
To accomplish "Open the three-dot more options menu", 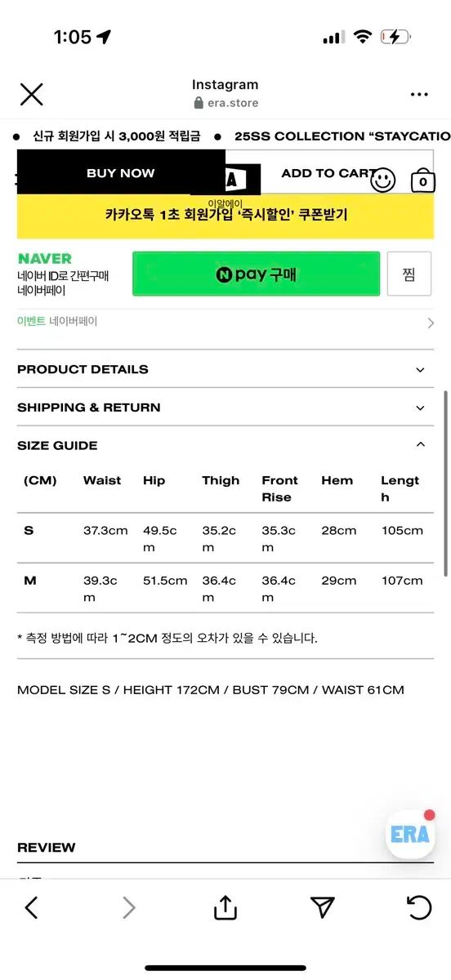I will [x=419, y=95].
